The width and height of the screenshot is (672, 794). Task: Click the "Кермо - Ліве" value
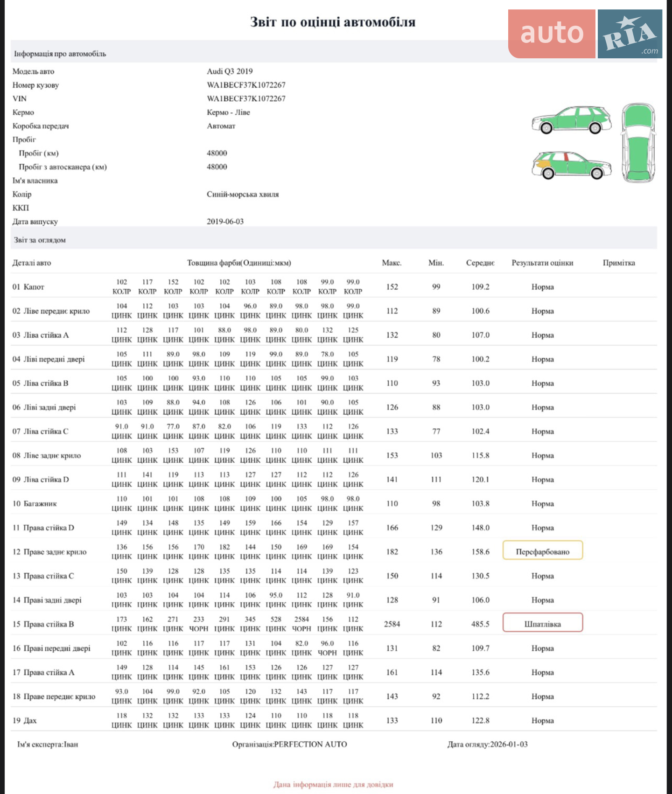228,112
